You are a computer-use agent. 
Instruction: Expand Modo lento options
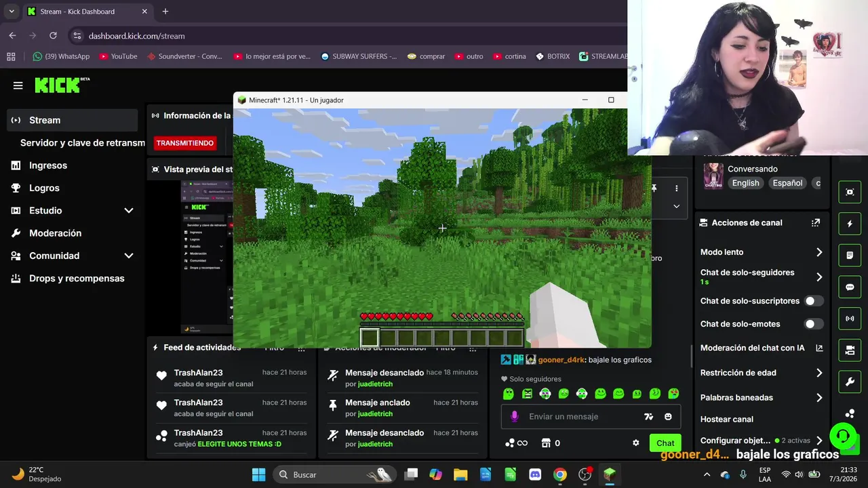[819, 252]
